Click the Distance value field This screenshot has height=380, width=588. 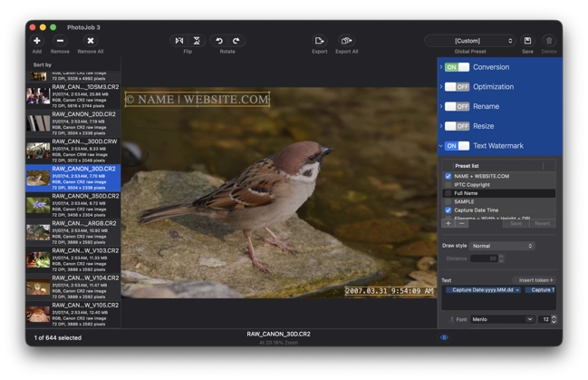484,258
